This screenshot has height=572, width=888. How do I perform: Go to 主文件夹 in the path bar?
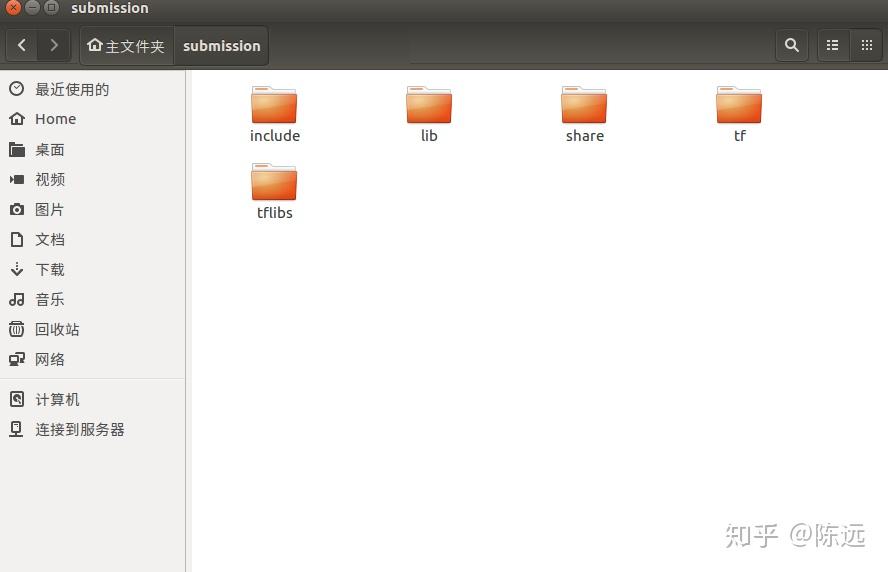tap(126, 45)
